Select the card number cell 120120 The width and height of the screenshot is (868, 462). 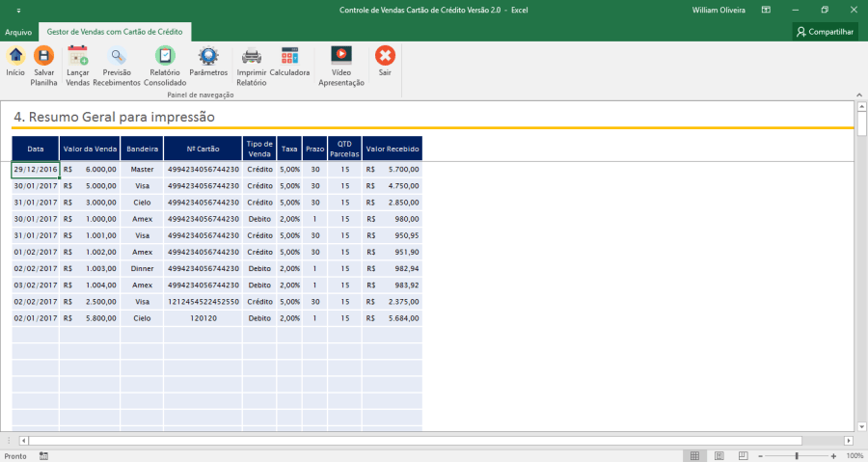click(x=203, y=318)
